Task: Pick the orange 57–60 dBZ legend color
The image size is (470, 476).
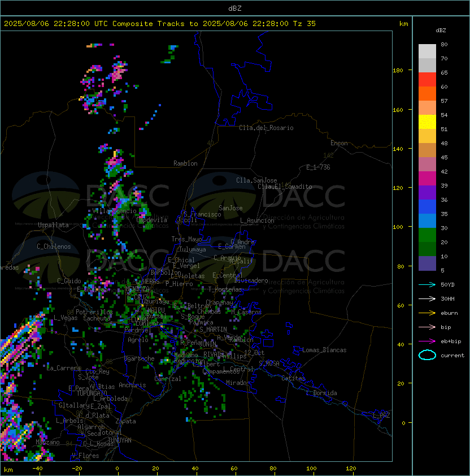Action: (x=427, y=93)
